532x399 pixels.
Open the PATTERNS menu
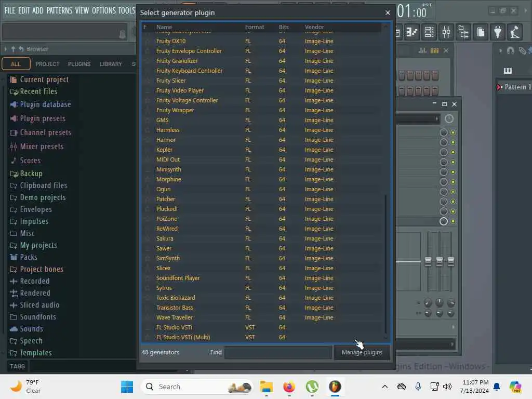click(x=59, y=10)
